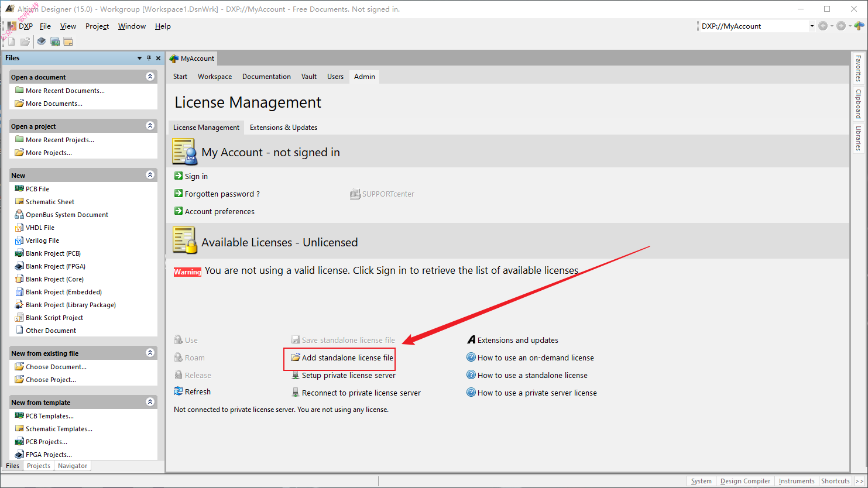Open the Extensions & Updates tab

pos(283,127)
